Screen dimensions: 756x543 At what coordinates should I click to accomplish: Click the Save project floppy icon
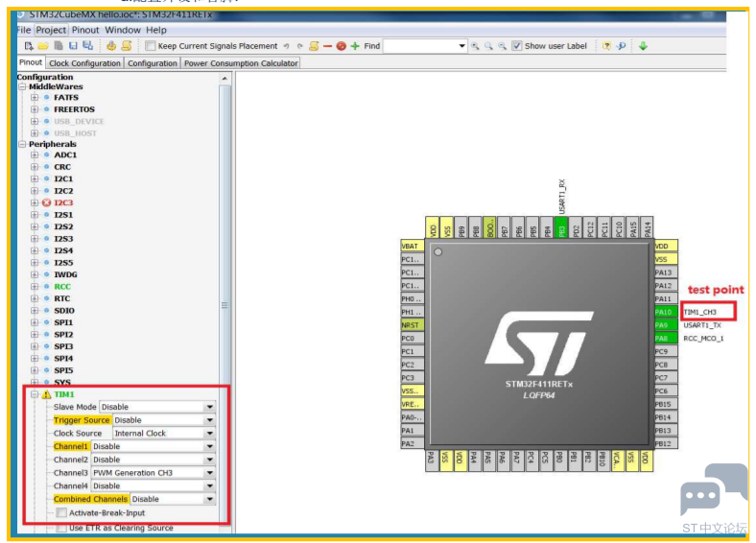[73, 46]
